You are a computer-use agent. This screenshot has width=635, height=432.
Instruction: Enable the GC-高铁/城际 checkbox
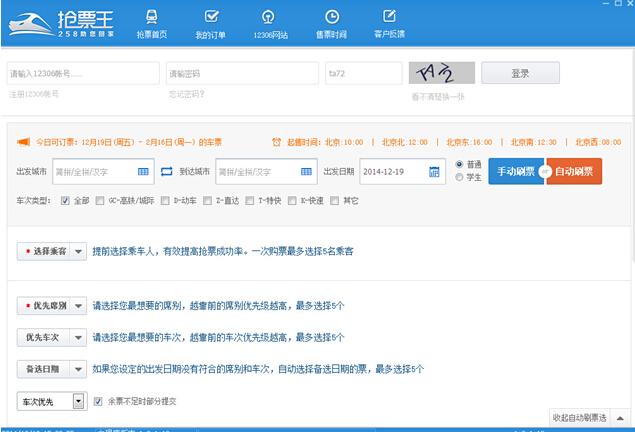tap(99, 201)
